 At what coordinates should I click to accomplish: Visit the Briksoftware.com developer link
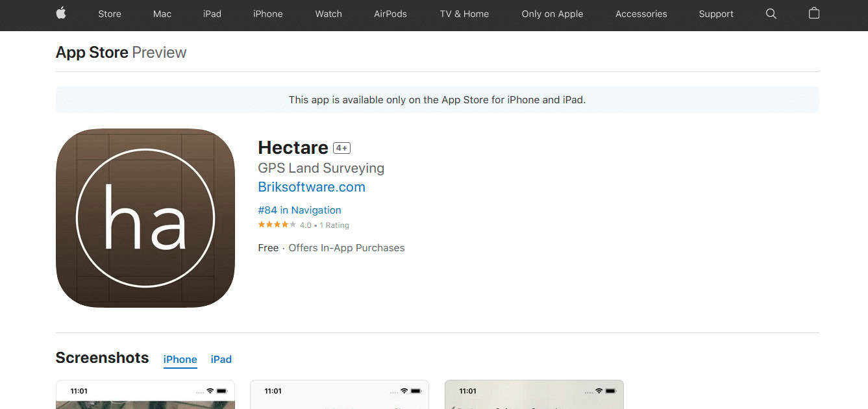click(x=312, y=187)
